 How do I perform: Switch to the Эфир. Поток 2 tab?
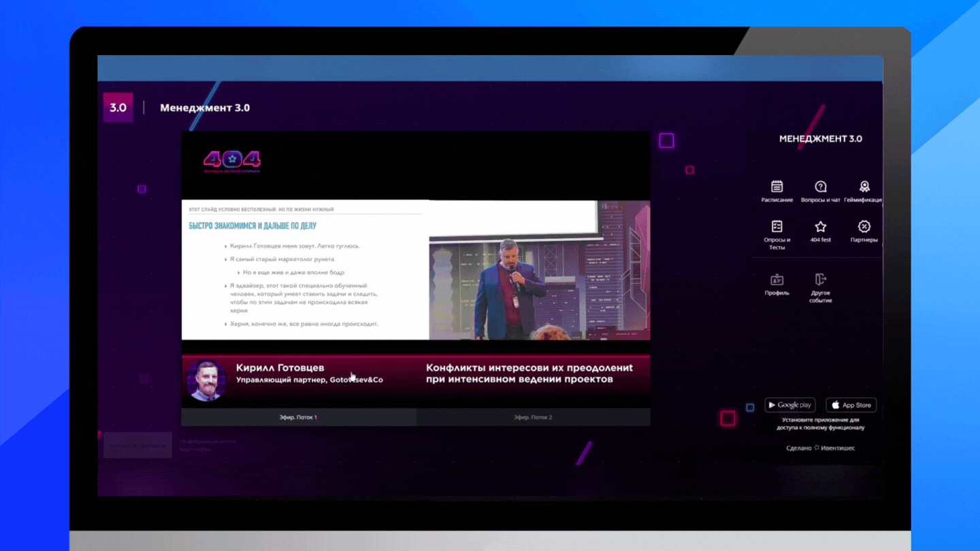[x=533, y=417]
